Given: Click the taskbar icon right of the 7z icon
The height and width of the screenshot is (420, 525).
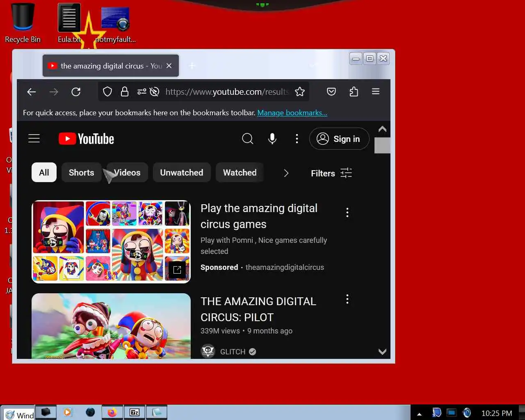Looking at the screenshot, I should (x=157, y=412).
